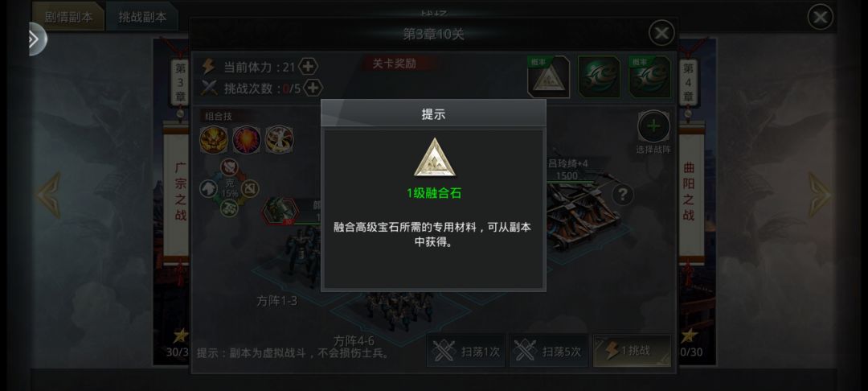Add stamina with plus beside 当前体力
Screen dimensions: 868x391
309,67
